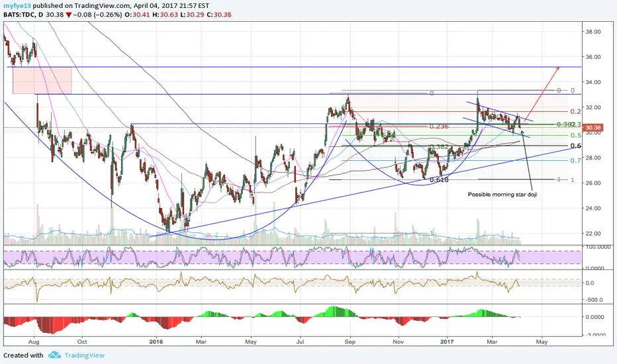Select the Possible morning star doji annotation

(502, 195)
